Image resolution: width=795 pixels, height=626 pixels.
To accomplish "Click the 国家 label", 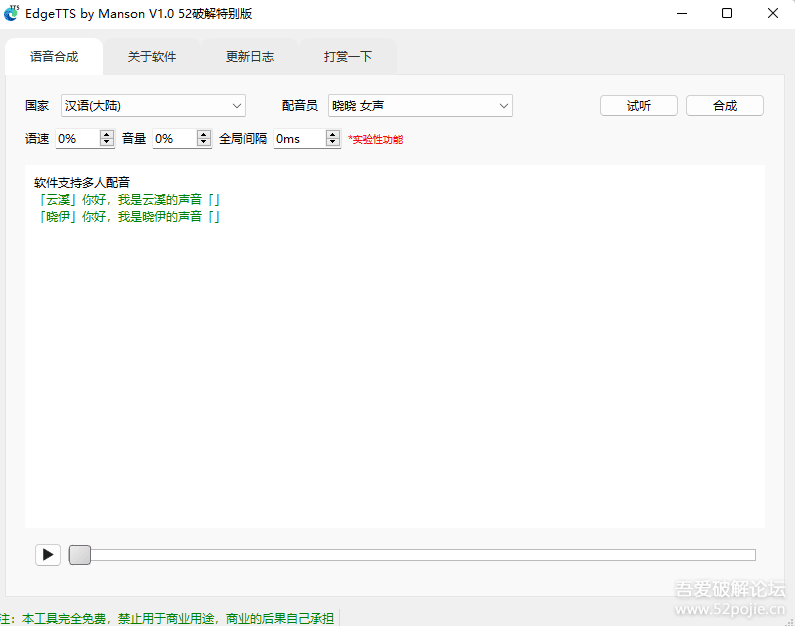I will 37,106.
